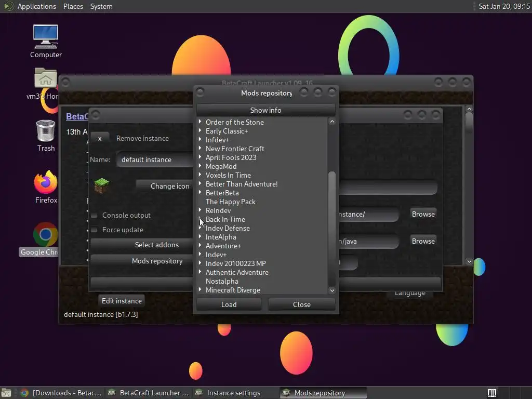
Task: Expand the Infdev+ tree arrow
Action: pos(200,139)
